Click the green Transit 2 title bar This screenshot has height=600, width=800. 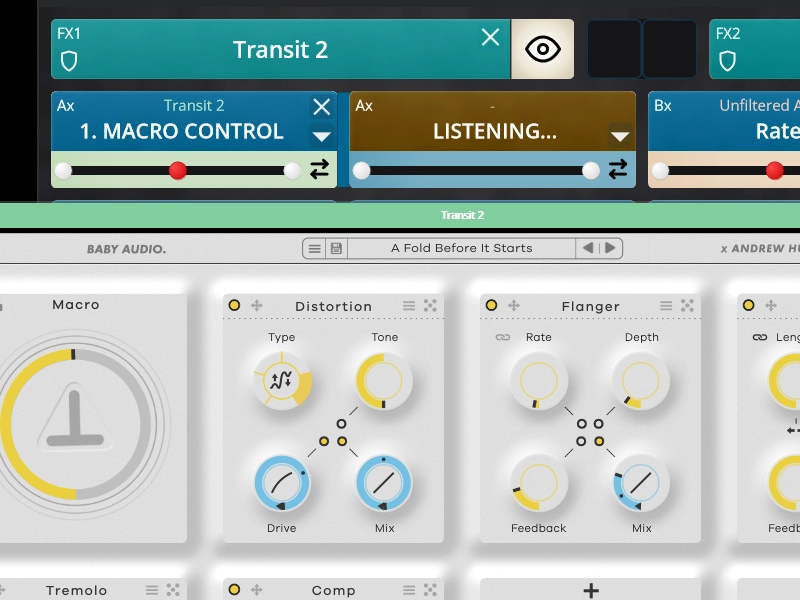tap(400, 215)
